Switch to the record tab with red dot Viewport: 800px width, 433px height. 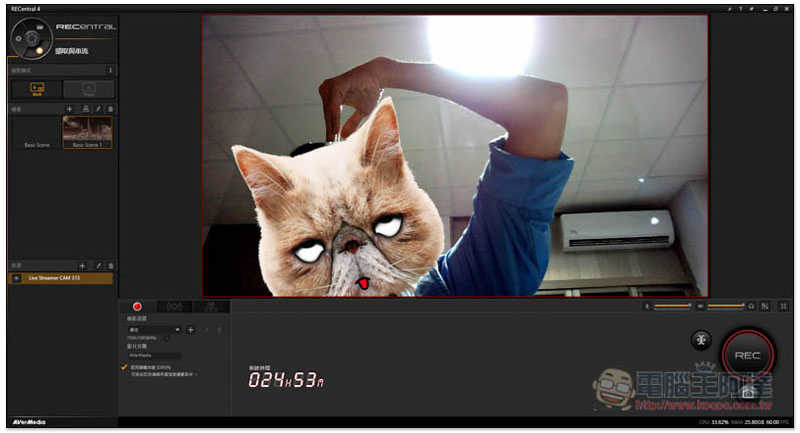[137, 307]
